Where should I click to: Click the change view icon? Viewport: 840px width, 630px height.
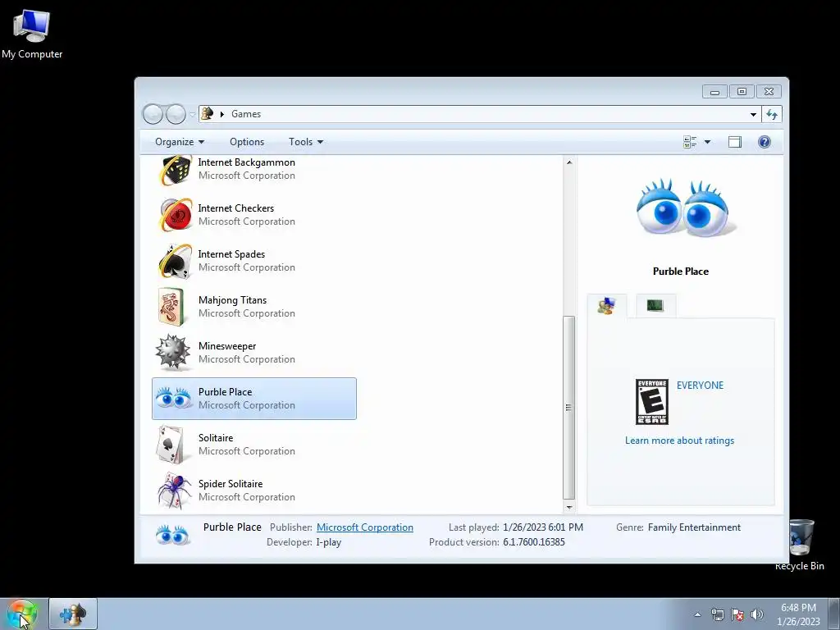(x=690, y=142)
